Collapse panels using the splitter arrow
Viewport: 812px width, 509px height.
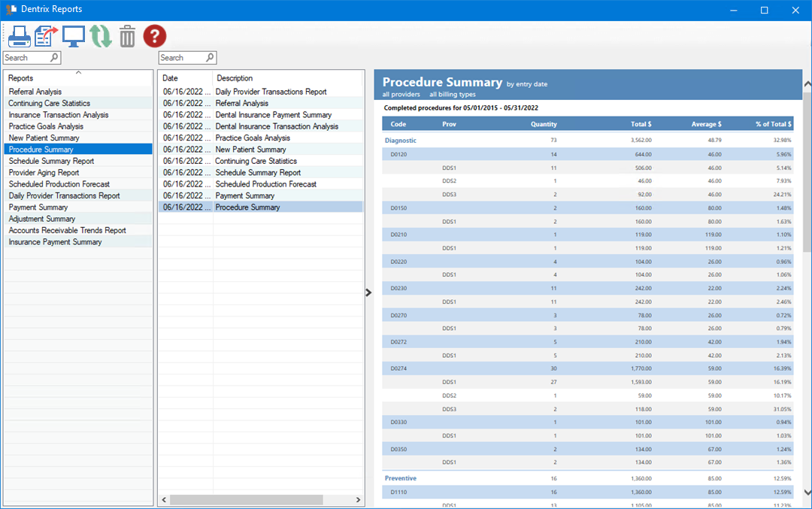coord(368,292)
